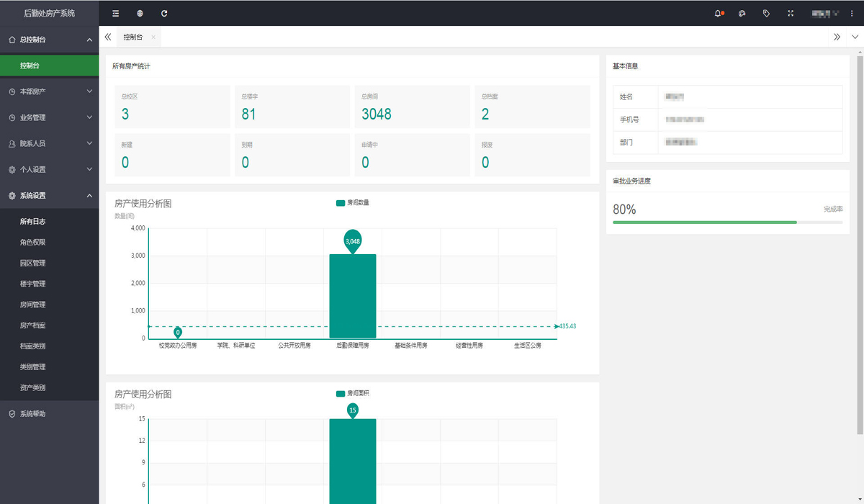Image resolution: width=864 pixels, height=504 pixels.
Task: Expand the 本部房产 sidebar menu
Action: pyautogui.click(x=49, y=91)
